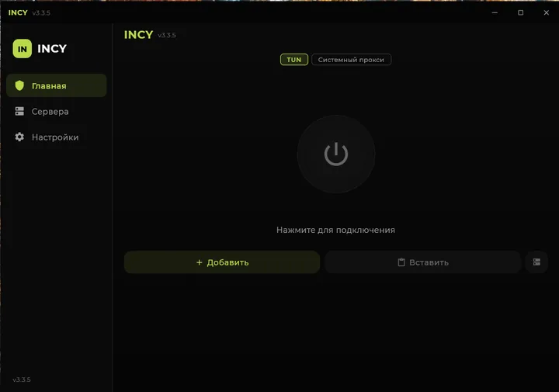Maximize the INCY window
This screenshot has width=559, height=392.
click(x=520, y=12)
